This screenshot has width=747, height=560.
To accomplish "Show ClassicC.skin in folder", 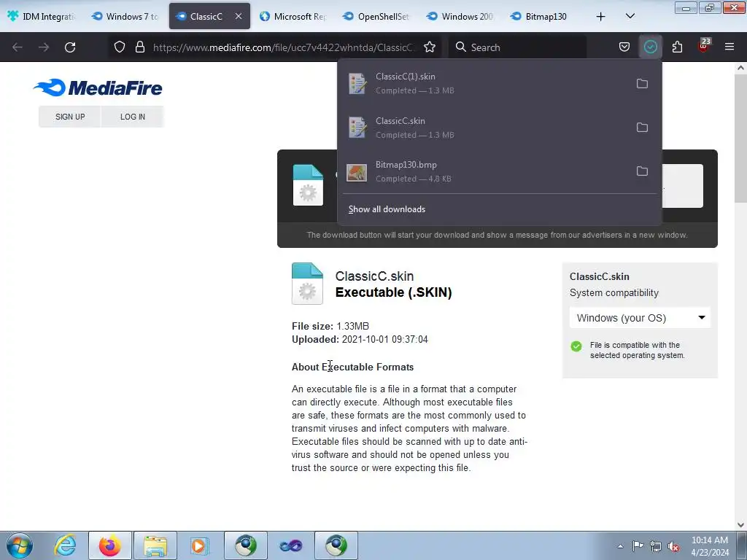I will pos(642,128).
